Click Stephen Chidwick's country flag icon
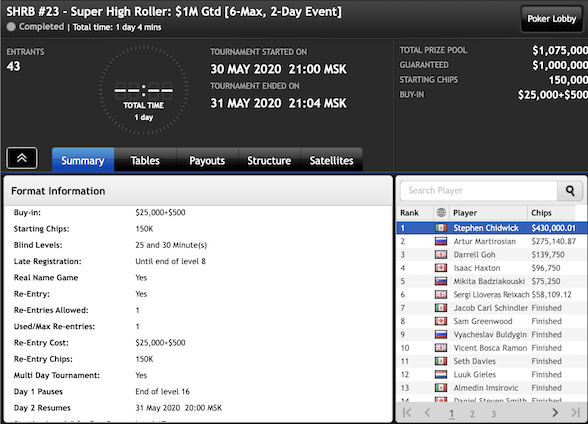 click(441, 228)
